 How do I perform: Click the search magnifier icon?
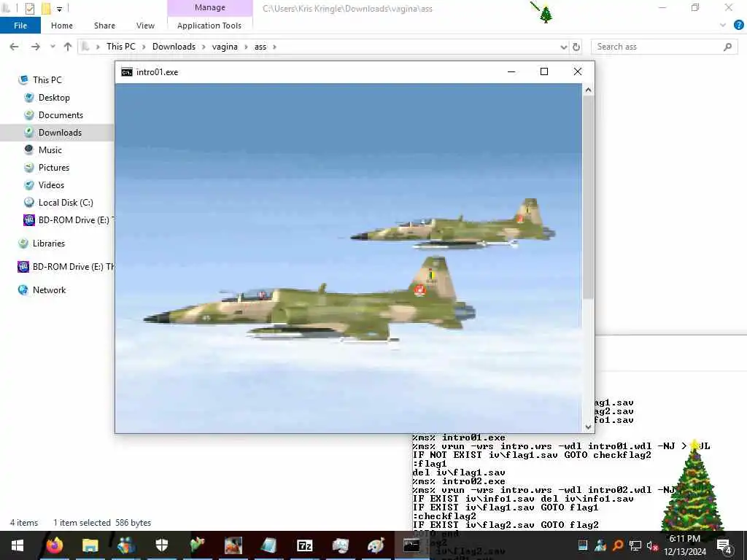pyautogui.click(x=727, y=47)
